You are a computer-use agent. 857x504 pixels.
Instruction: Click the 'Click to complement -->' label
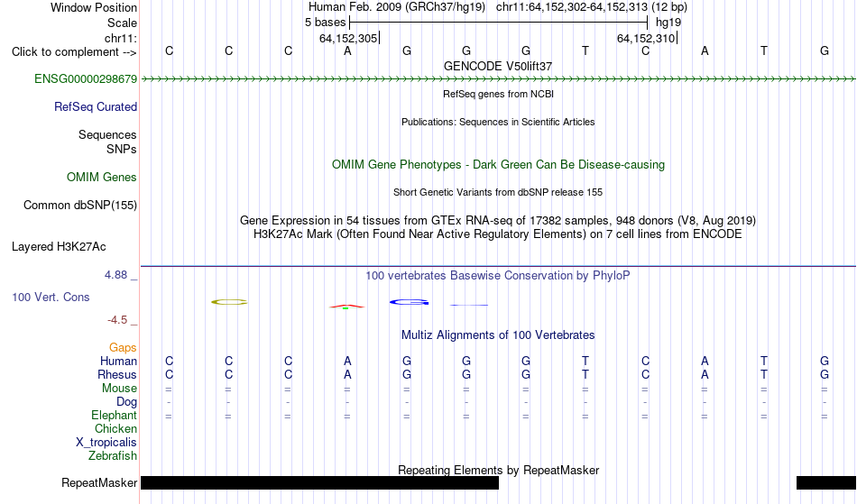74,52
